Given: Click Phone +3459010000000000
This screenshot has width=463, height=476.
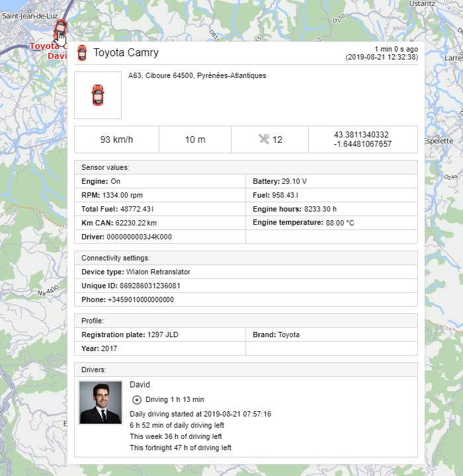Looking at the screenshot, I should (246, 299).
